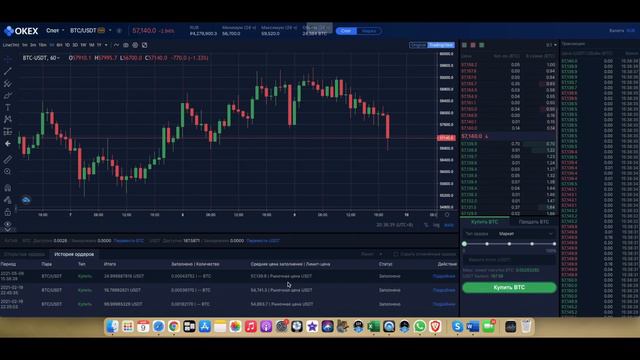Toggle the magnet snap mode
Image resolution: width=640 pixels, height=360 pixels.
click(x=7, y=188)
